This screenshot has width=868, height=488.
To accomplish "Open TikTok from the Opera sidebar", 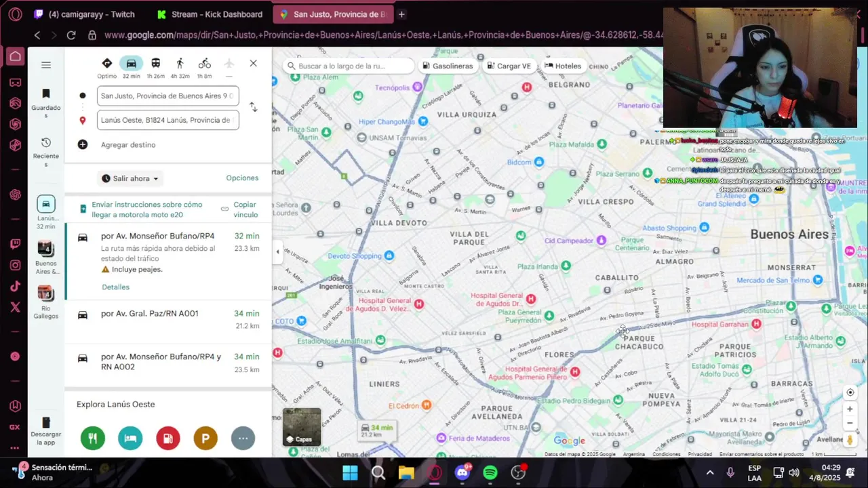I will coord(15,286).
